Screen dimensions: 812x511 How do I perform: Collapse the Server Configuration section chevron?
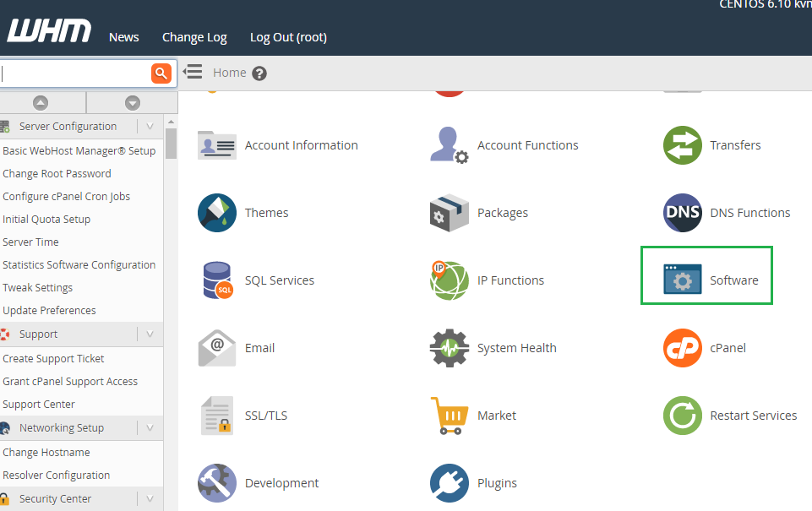150,127
